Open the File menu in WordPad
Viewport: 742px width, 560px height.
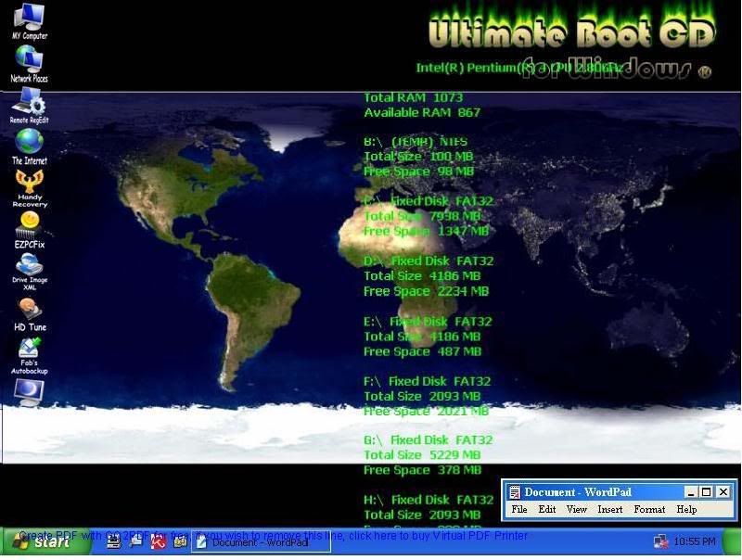coord(519,509)
